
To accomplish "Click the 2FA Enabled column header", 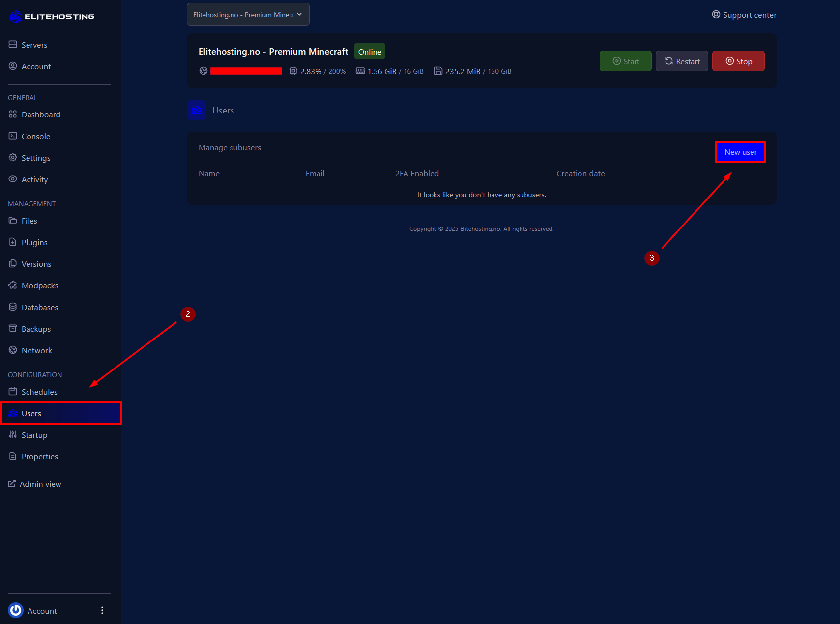I will (417, 173).
